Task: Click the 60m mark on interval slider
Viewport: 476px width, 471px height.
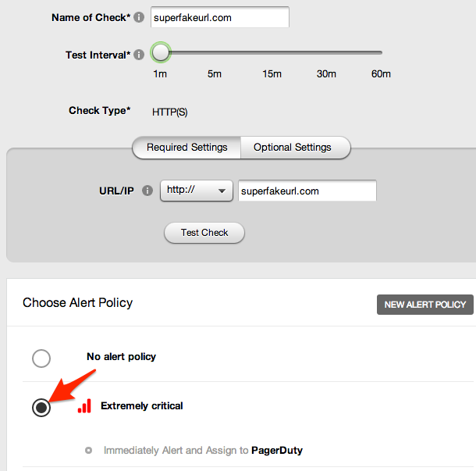Action: 381,53
